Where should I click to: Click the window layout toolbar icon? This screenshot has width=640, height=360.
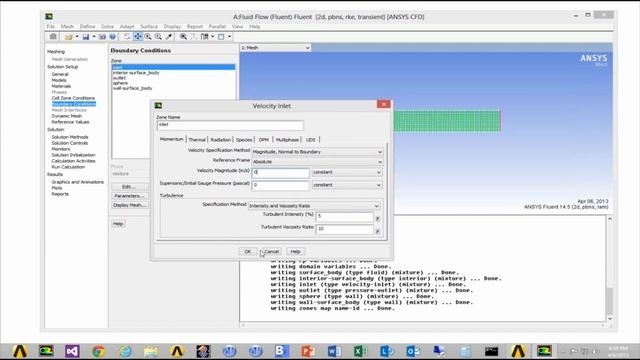coord(221,37)
